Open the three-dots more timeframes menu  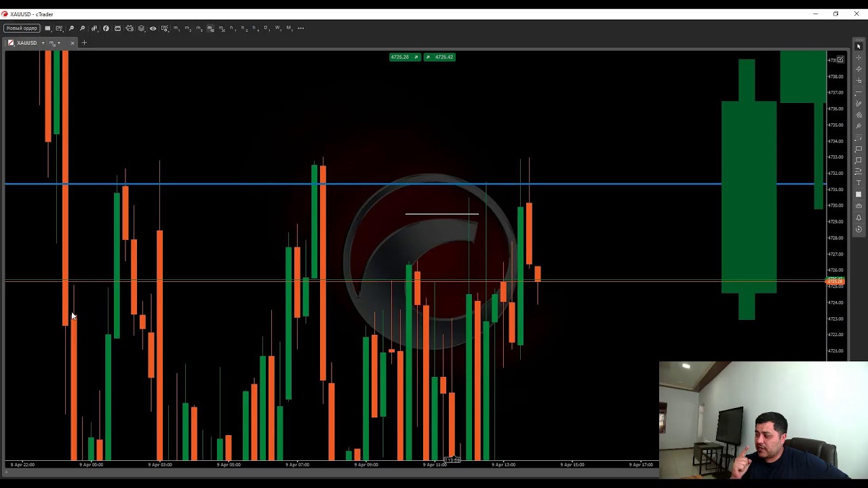coord(301,28)
